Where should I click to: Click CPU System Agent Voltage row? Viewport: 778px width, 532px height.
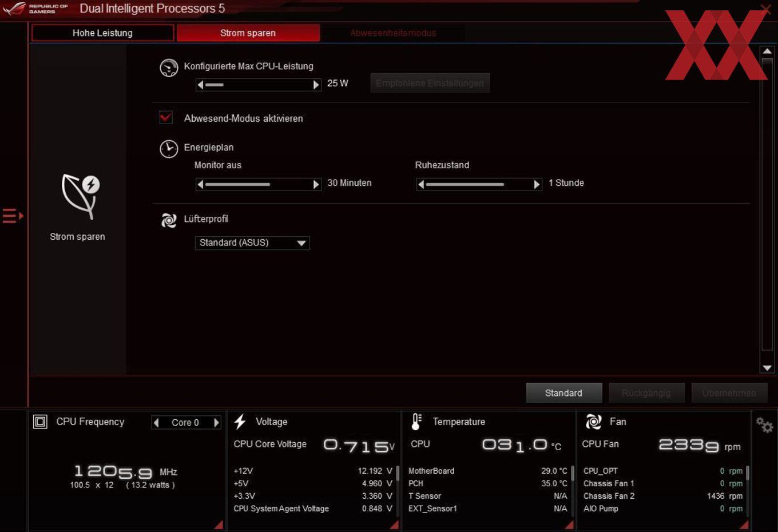pyautogui.click(x=313, y=509)
